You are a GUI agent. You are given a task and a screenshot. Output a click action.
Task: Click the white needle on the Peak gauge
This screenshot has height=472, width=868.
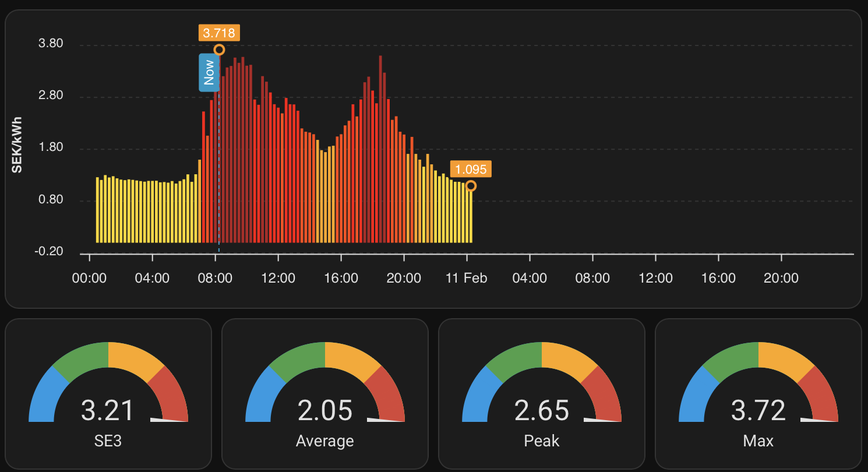[602, 419]
